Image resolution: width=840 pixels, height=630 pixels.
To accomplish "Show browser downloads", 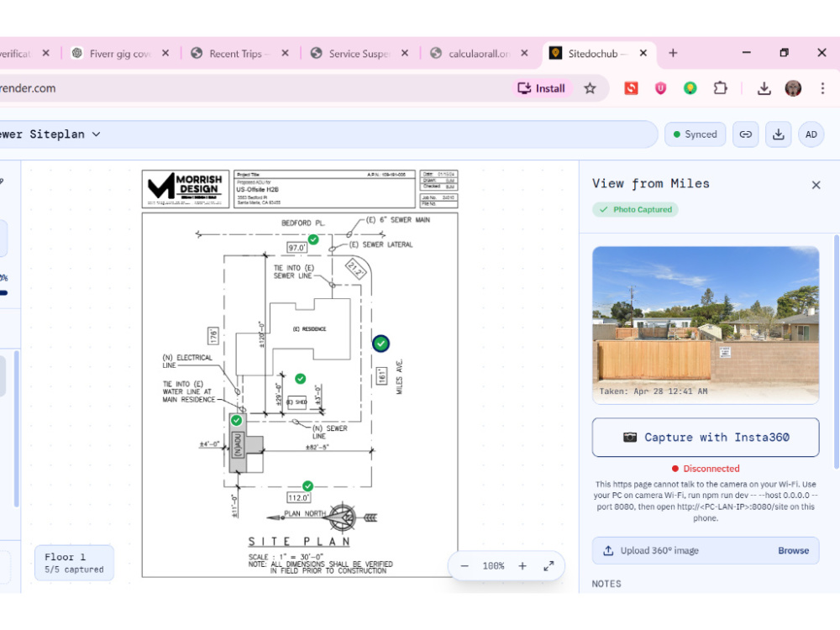I will (764, 88).
